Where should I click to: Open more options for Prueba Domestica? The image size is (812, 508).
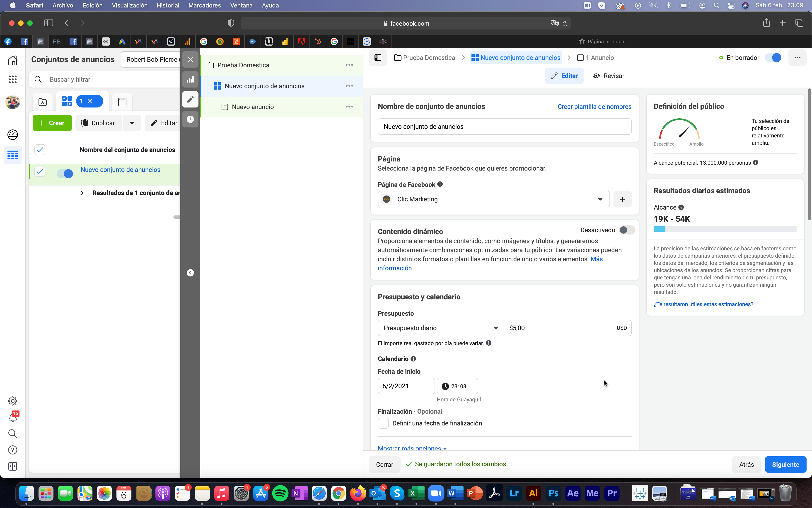pos(349,65)
